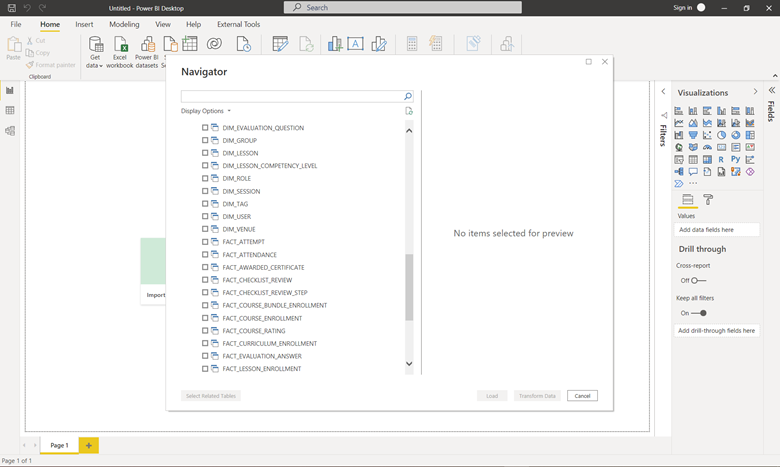Click the Select Related Tables button
Viewport: 780px width, 467px height.
(211, 396)
